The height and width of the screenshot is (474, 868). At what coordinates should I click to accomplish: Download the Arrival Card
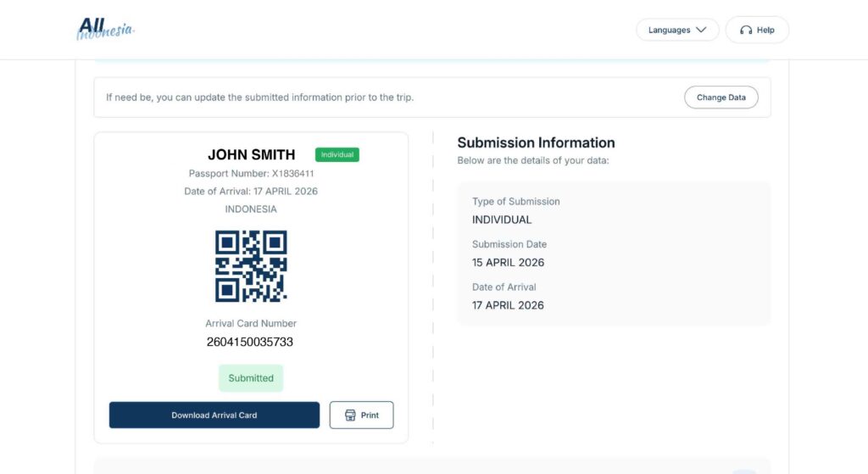tap(214, 415)
